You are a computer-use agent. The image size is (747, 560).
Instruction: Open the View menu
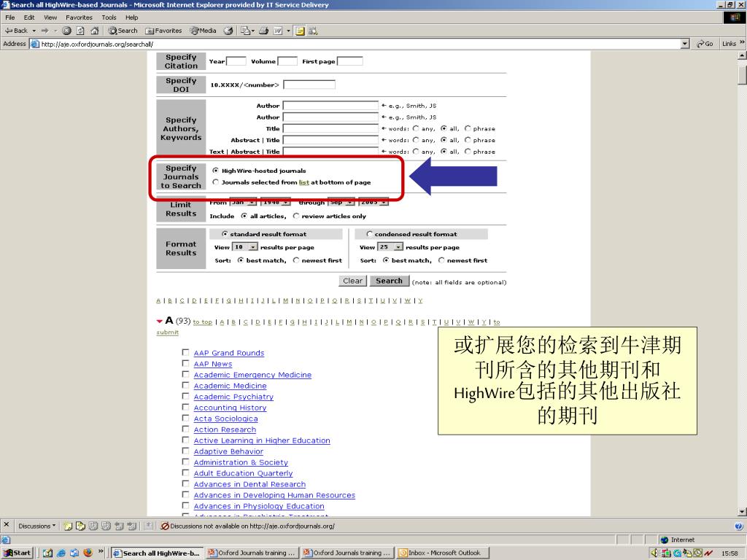pos(50,17)
